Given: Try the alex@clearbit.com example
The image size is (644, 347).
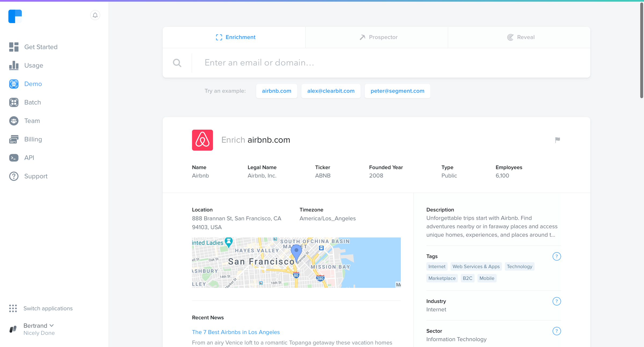Looking at the screenshot, I should pos(331,91).
